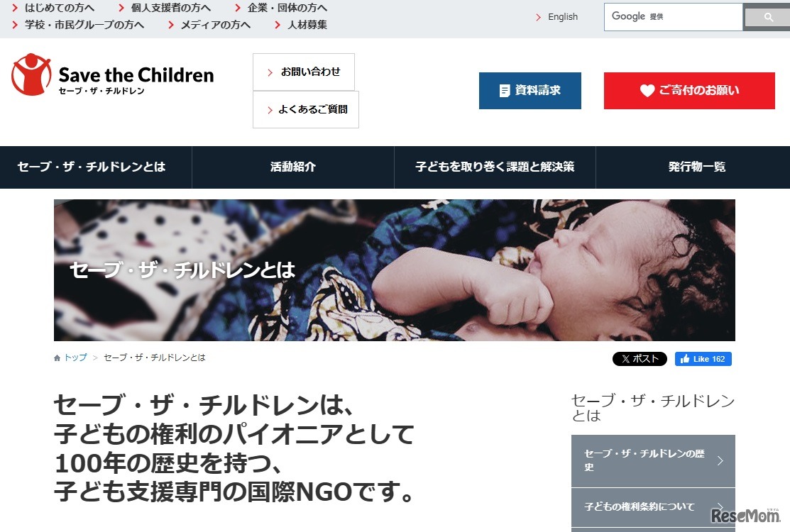
Task: Open セーブ・ザ・チルドレンの歴史 sidebar chevron item
Action: click(x=653, y=460)
